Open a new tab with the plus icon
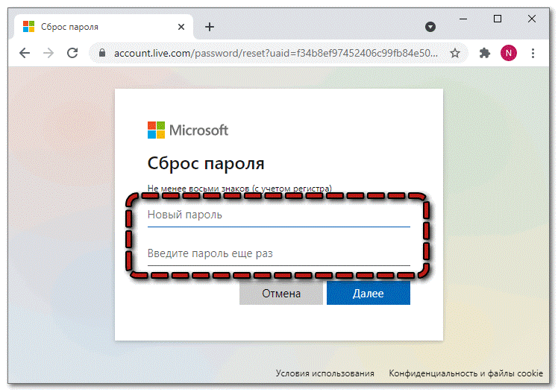Image resolution: width=558 pixels, height=392 pixels. point(210,27)
